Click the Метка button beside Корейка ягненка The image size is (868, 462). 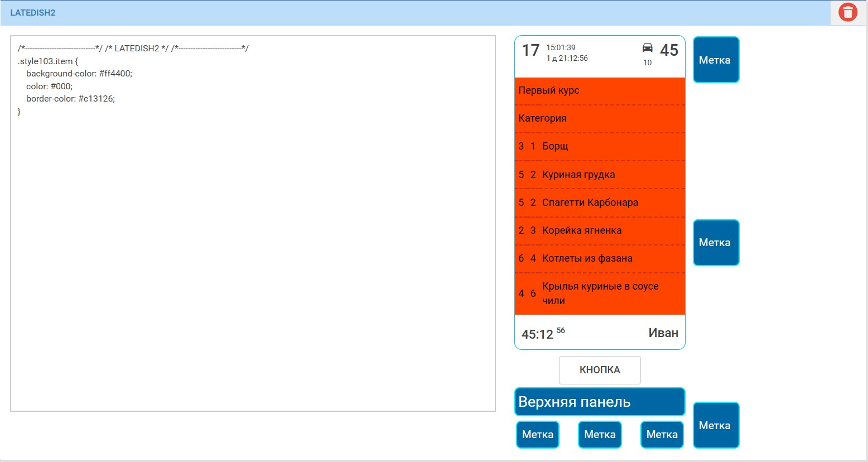click(716, 243)
